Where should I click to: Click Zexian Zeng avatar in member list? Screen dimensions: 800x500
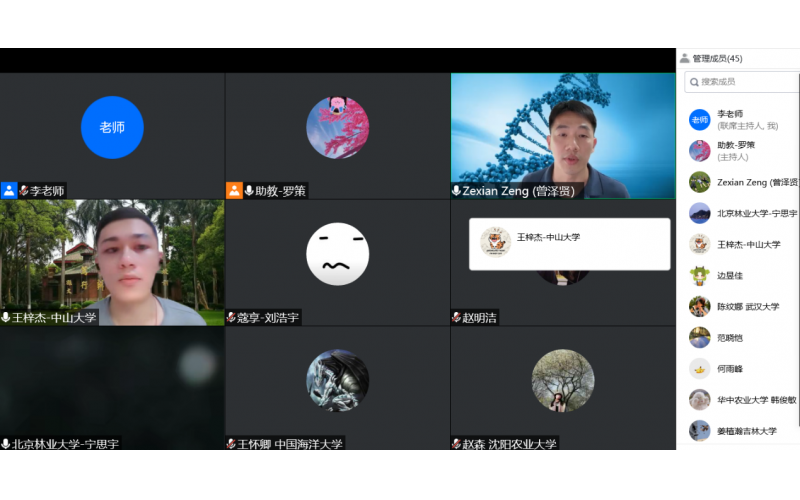tap(699, 182)
